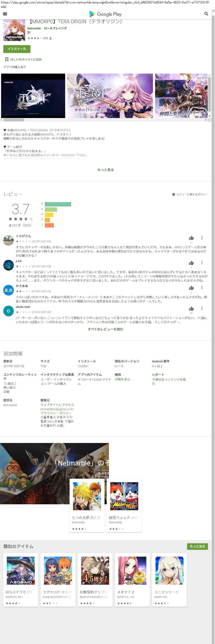Viewport: 215px width, 644px height.
Task: Click the 3.7 average rating score
Action: [x=21, y=209]
